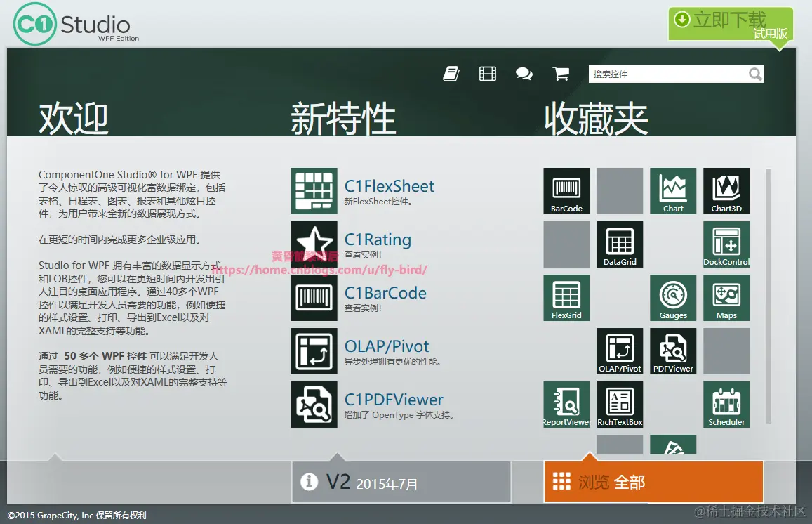Click the 50 多个 WPF 控件 bold text

pyautogui.click(x=105, y=356)
